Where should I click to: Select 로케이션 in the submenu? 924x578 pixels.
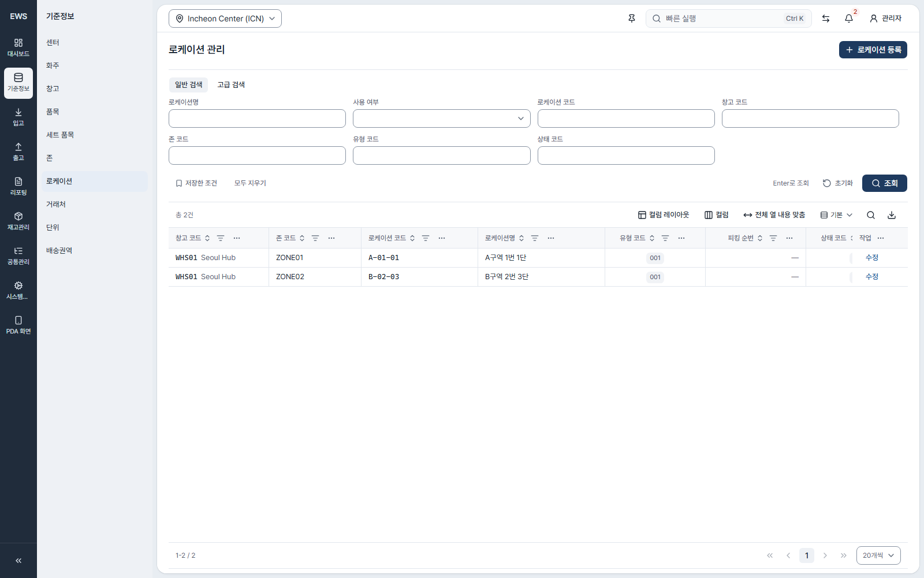pos(95,181)
